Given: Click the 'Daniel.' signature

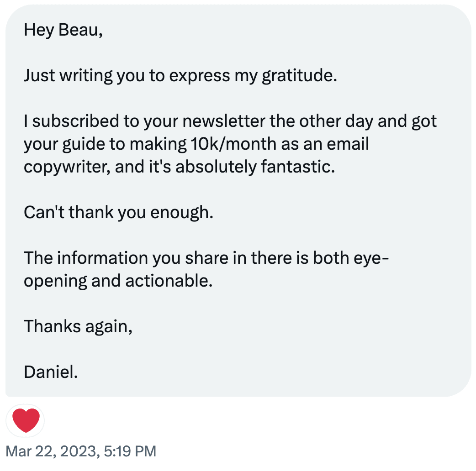Looking at the screenshot, I should point(51,372).
